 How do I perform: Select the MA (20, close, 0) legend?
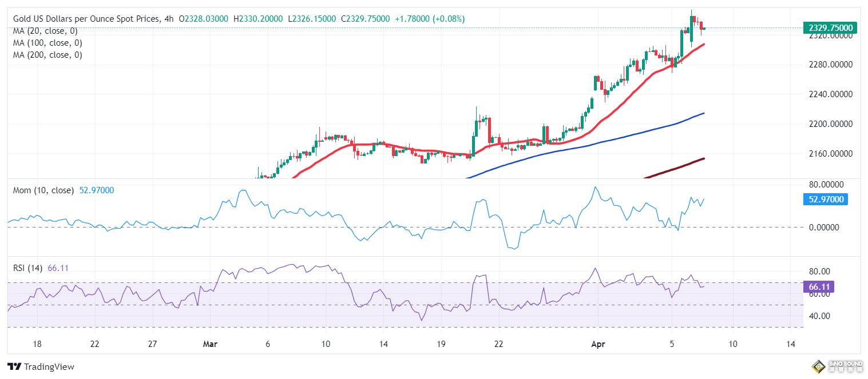[x=45, y=31]
